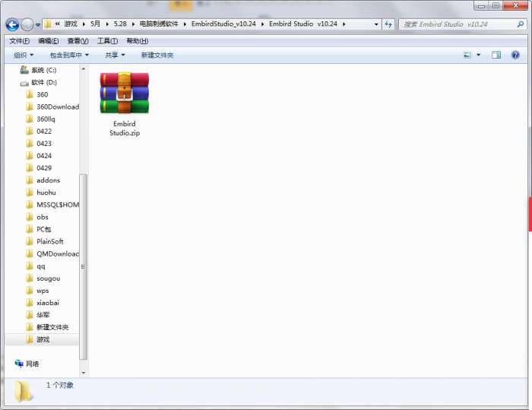Click the 系统 (C:) drive icon
The height and width of the screenshot is (410, 532).
point(24,70)
